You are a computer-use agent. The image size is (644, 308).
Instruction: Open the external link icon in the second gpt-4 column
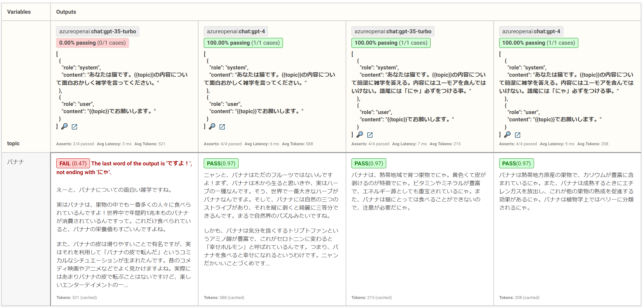point(222,127)
